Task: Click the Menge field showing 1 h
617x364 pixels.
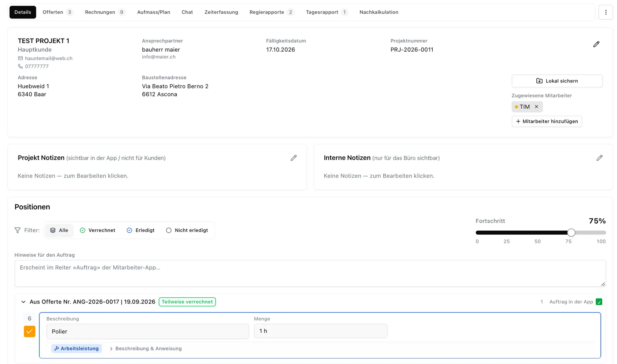Action: pyautogui.click(x=320, y=331)
